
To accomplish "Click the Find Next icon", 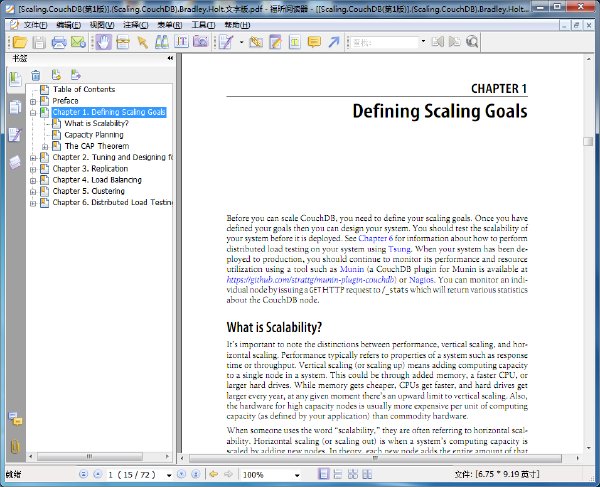I will (455, 42).
